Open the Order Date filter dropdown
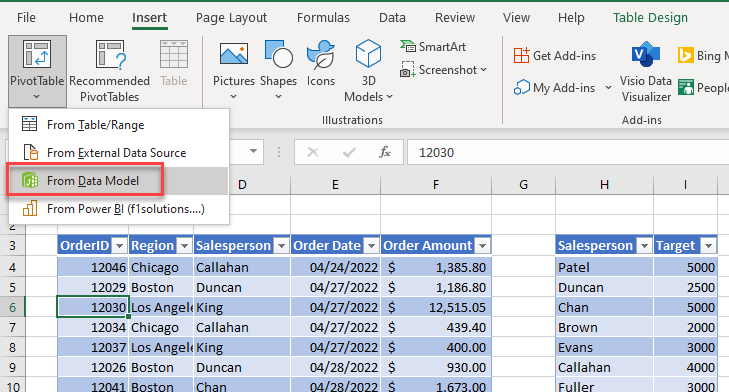This screenshot has height=392, width=729. [371, 246]
